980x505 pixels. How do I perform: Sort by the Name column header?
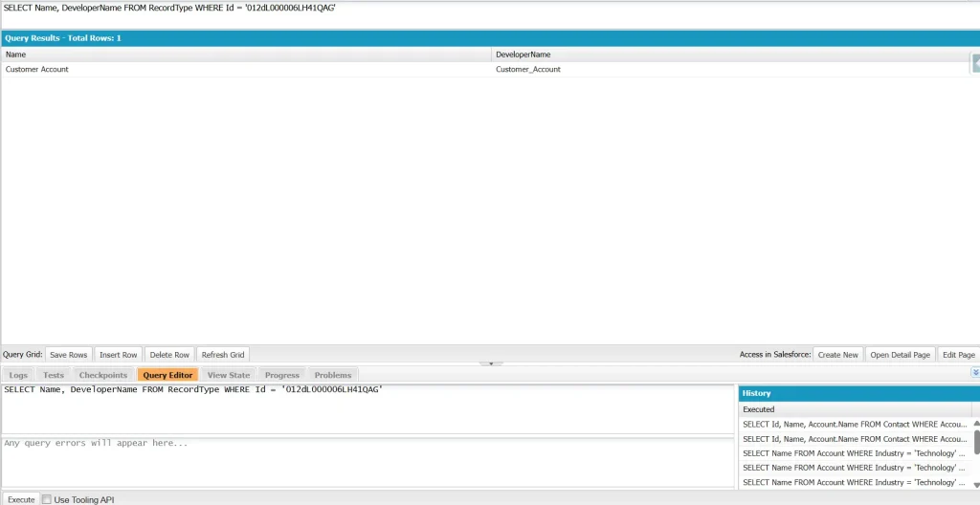click(246, 55)
